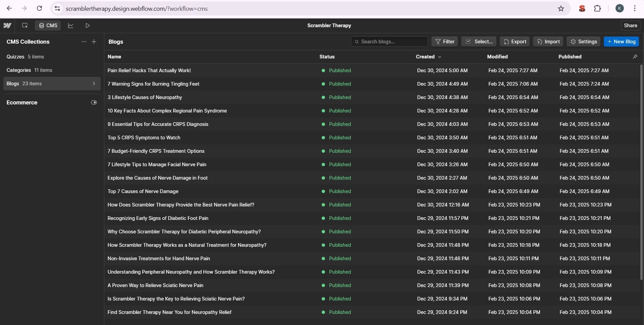The width and height of the screenshot is (644, 325).
Task: Sort by the Created column arrow
Action: pyautogui.click(x=440, y=57)
